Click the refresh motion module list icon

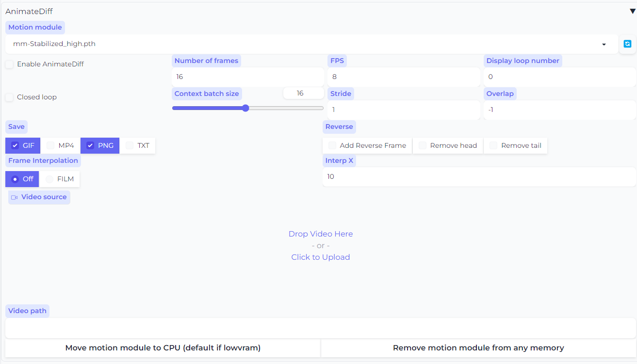pos(627,44)
